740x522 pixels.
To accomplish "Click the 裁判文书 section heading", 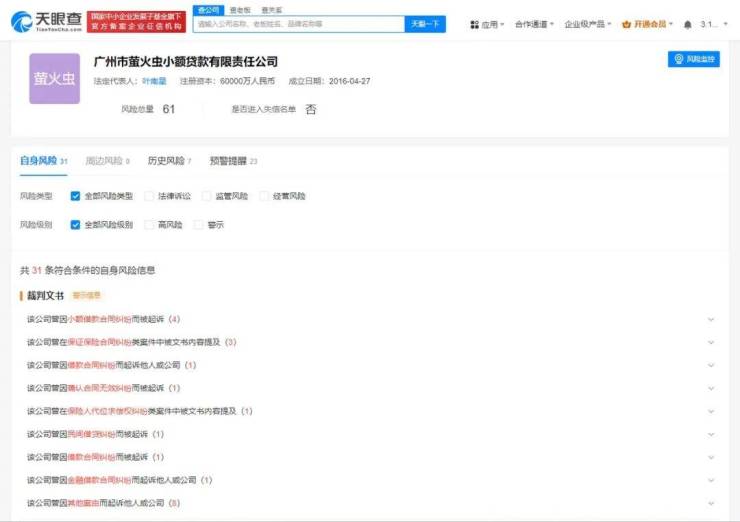I will (45, 295).
